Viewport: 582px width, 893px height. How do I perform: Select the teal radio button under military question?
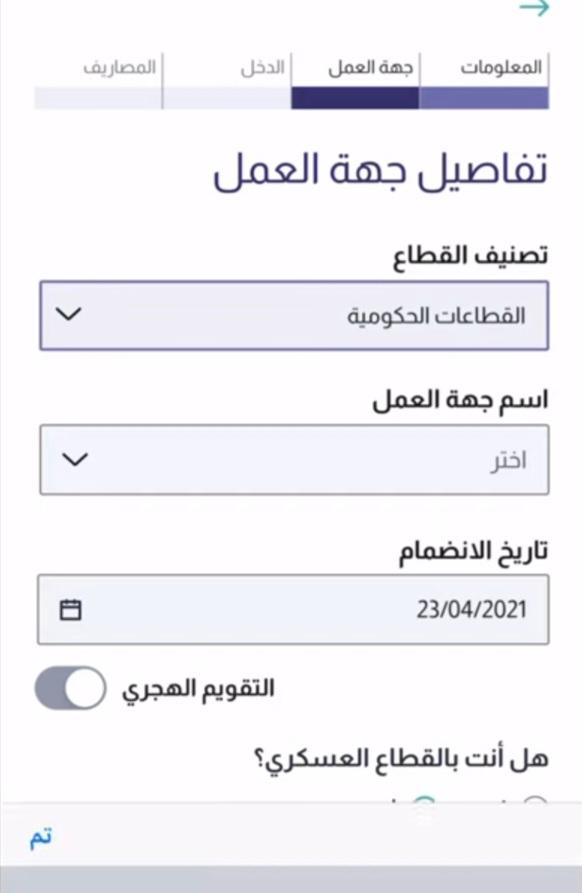click(x=423, y=800)
